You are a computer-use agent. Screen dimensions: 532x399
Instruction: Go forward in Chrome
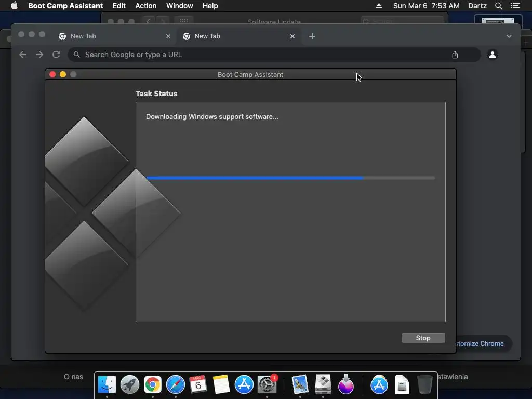(39, 55)
